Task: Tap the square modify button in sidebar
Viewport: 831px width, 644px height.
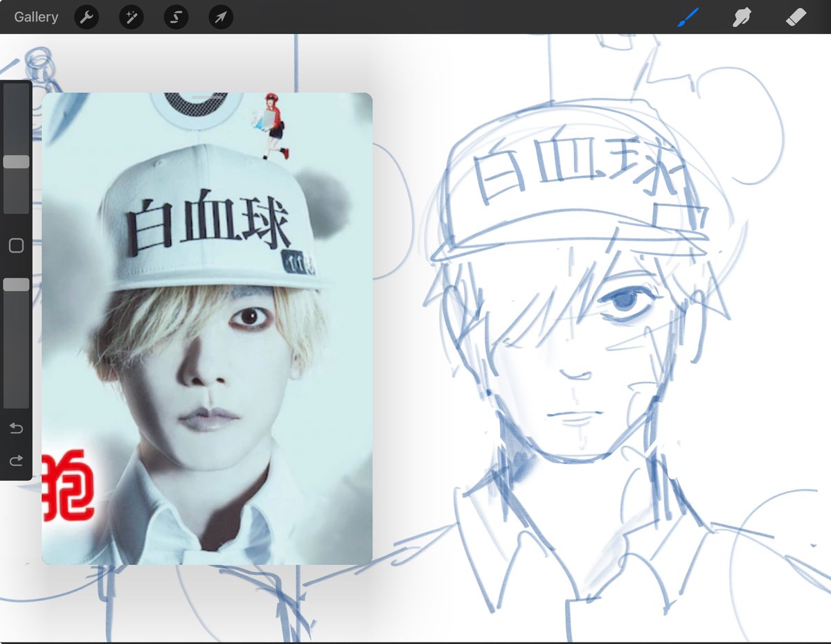Action: [16, 246]
